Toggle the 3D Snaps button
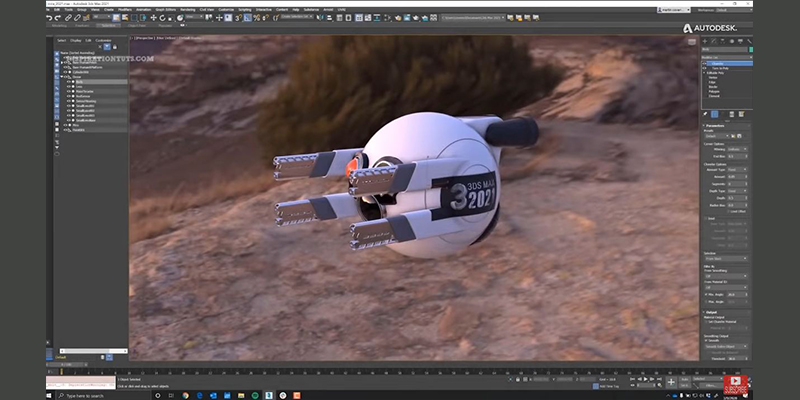Image resolution: width=800 pixels, height=400 pixels. tap(238, 18)
